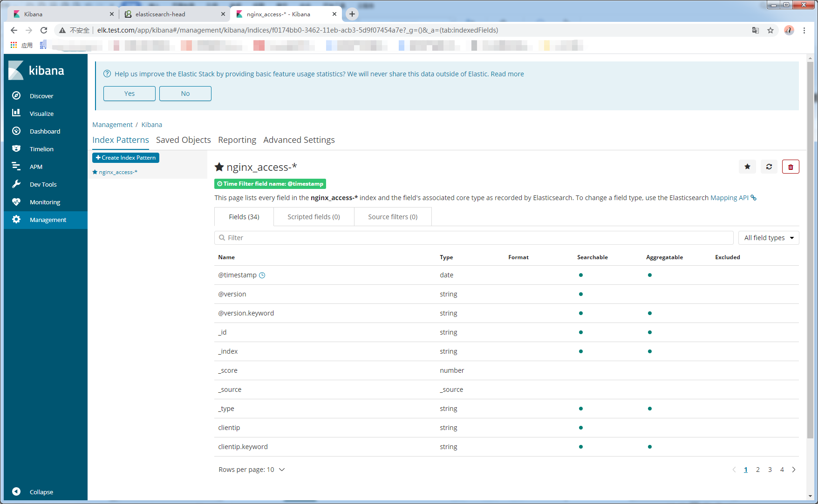Go to the next page of fields

(794, 470)
